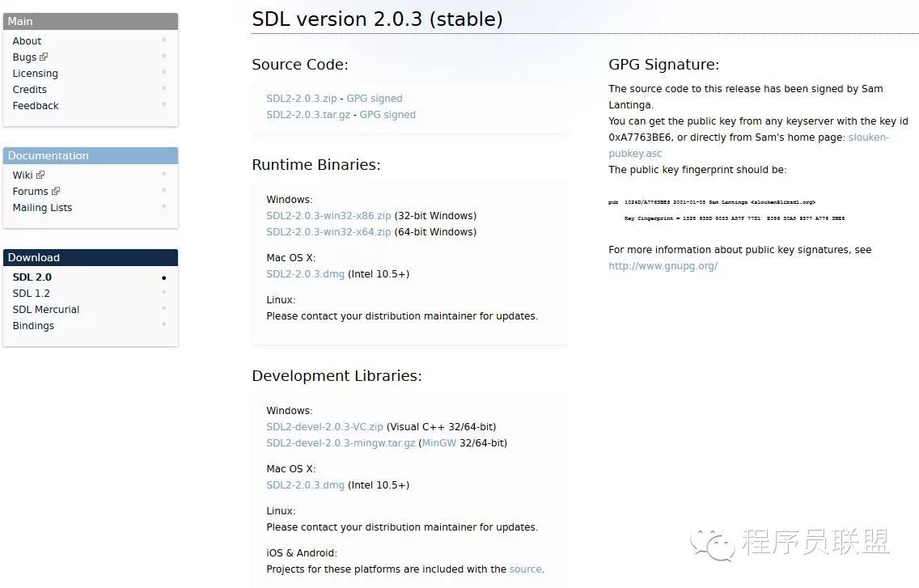Open the Credits page
The image size is (919, 588).
point(29,89)
